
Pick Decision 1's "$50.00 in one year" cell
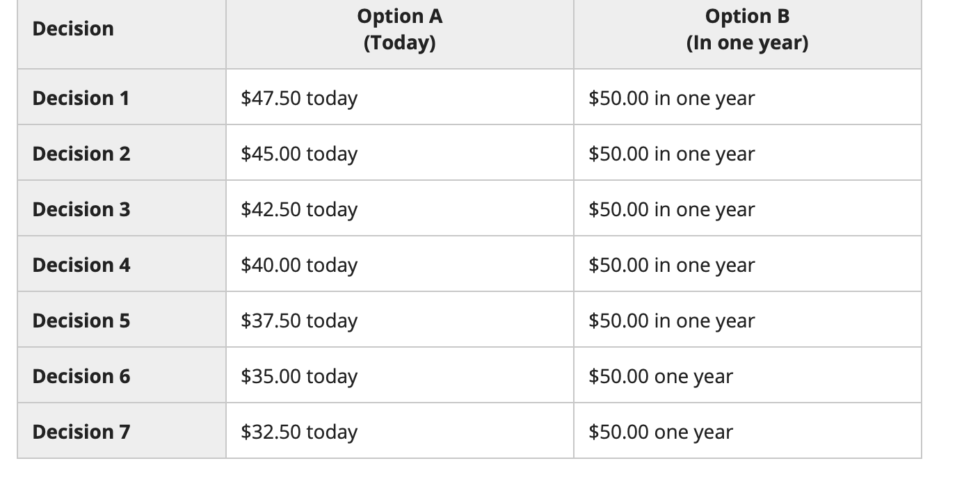[671, 98]
